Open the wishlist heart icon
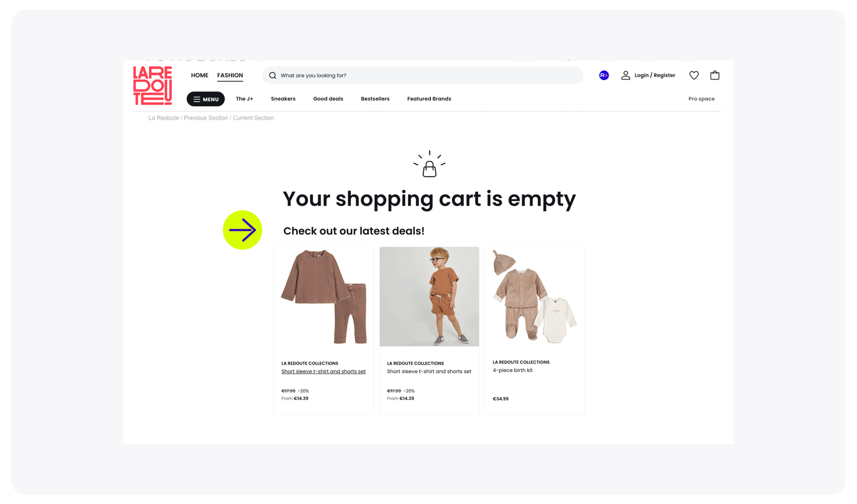This screenshot has height=504, width=857. point(694,75)
